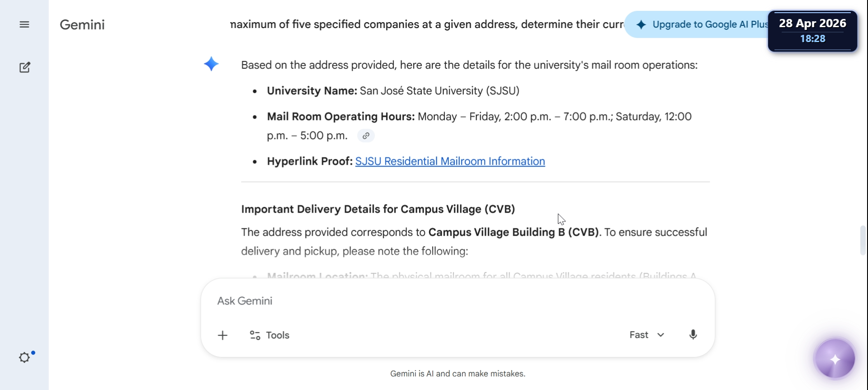Screen dimensions: 868x390
Task: Open the source link chip icon
Action: point(366,136)
